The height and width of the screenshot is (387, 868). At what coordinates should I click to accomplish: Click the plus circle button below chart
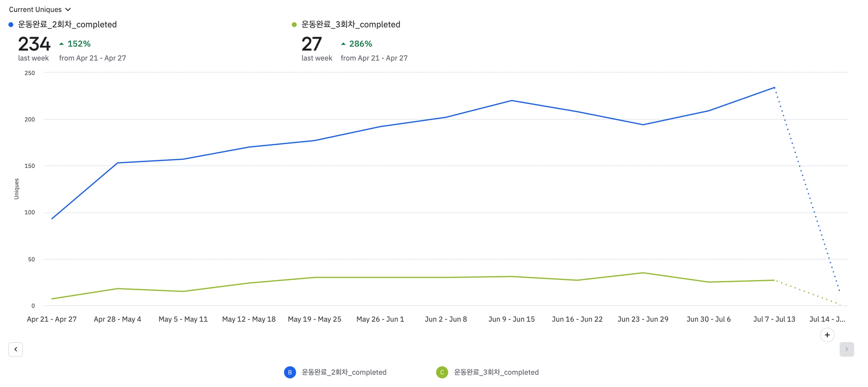tap(827, 335)
